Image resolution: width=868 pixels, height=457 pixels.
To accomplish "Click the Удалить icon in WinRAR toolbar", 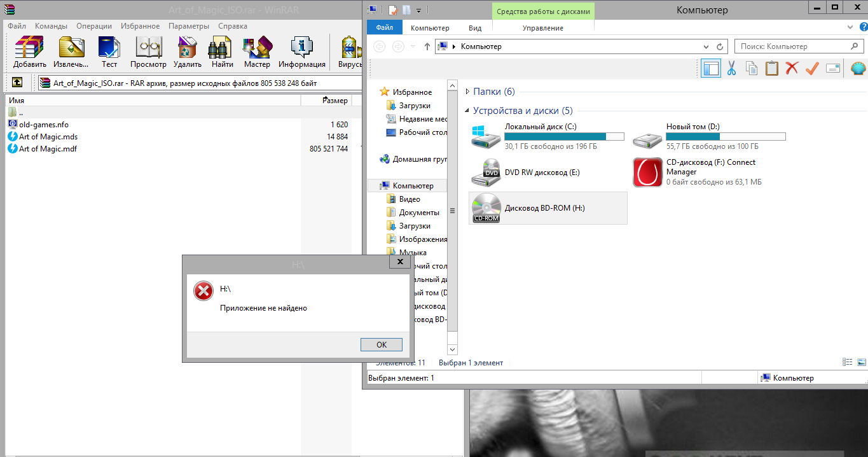I will [188, 52].
